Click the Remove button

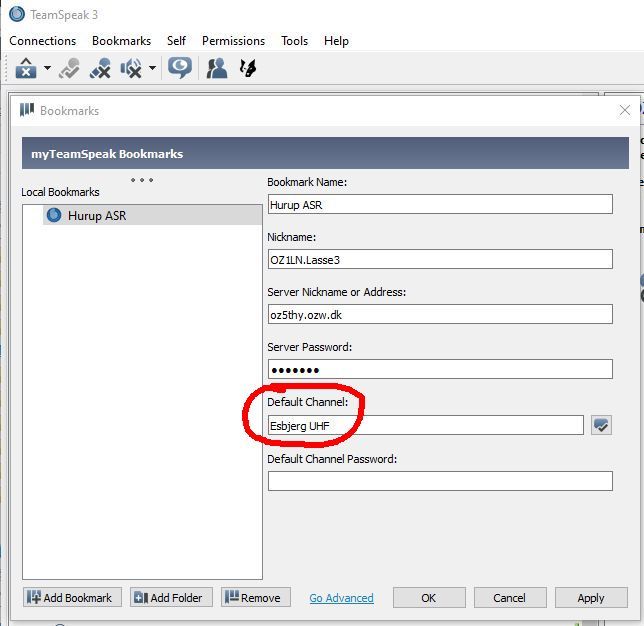[256, 598]
